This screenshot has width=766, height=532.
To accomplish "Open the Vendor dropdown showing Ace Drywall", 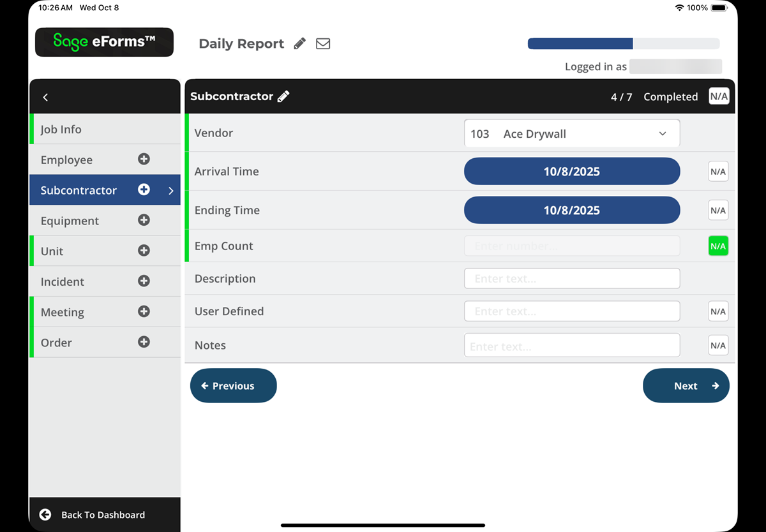I will coord(571,134).
